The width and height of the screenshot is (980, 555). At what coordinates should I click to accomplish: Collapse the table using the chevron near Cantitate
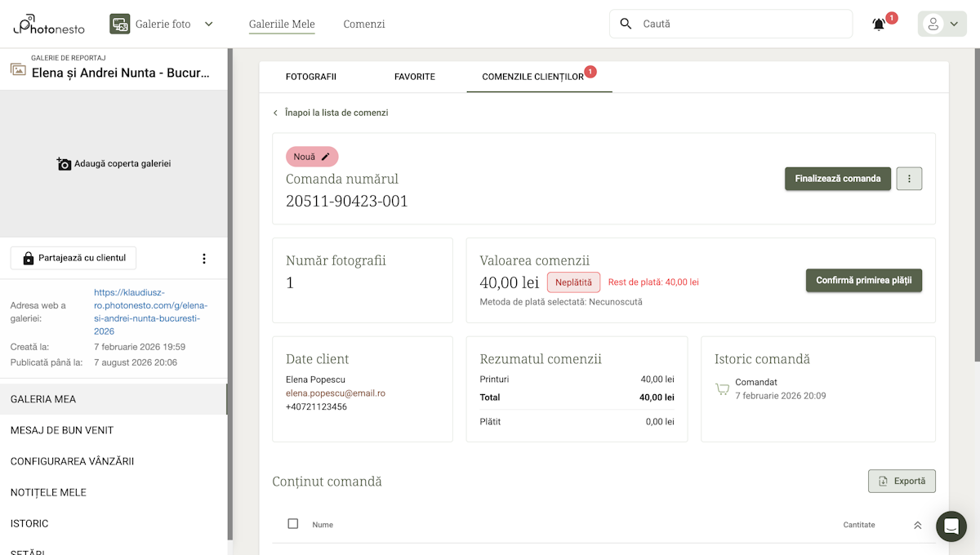917,523
